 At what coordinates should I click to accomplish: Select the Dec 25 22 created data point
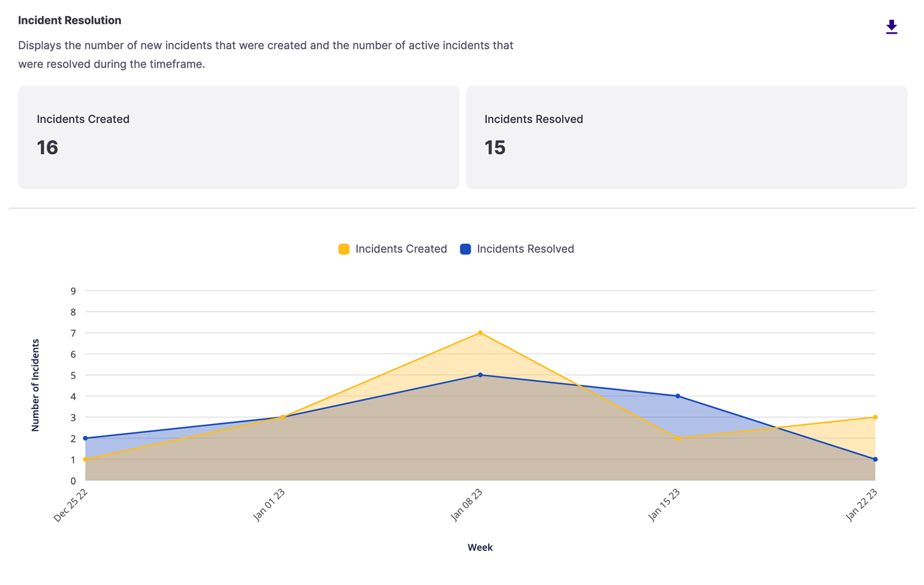[x=85, y=459]
